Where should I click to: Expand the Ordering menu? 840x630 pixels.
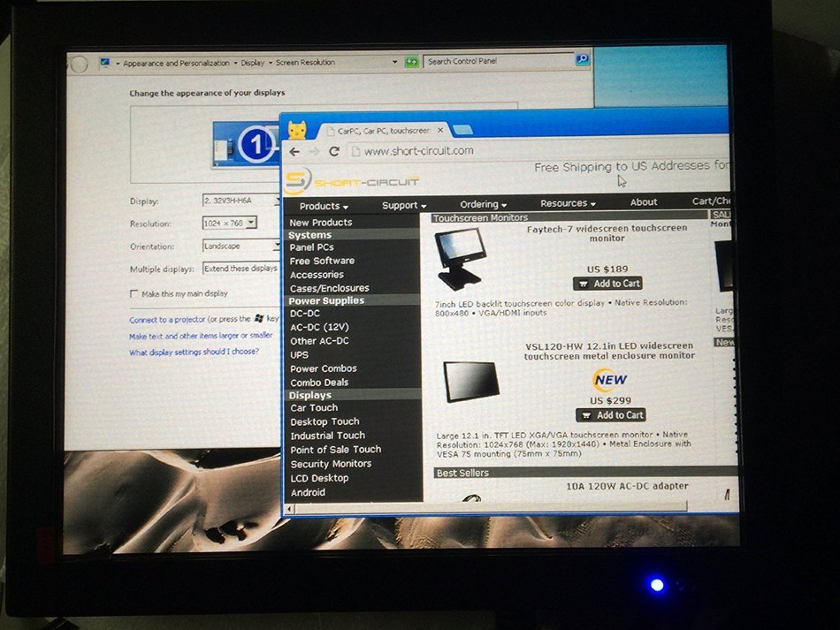click(483, 204)
